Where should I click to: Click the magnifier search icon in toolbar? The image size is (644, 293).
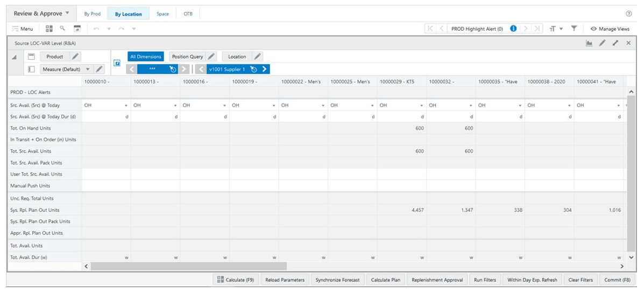[62, 29]
